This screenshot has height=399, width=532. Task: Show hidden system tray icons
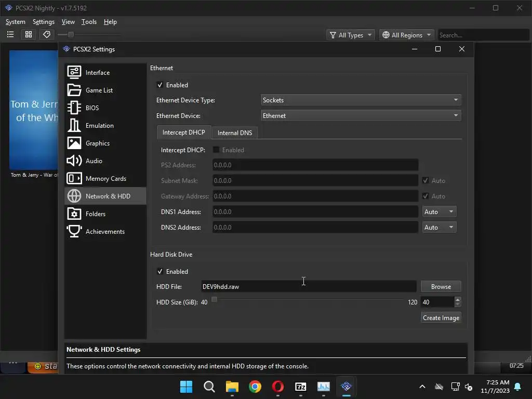pyautogui.click(x=422, y=387)
